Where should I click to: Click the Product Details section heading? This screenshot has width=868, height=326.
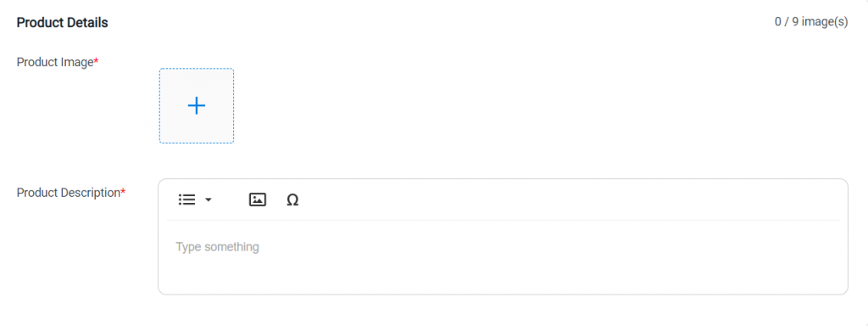63,23
